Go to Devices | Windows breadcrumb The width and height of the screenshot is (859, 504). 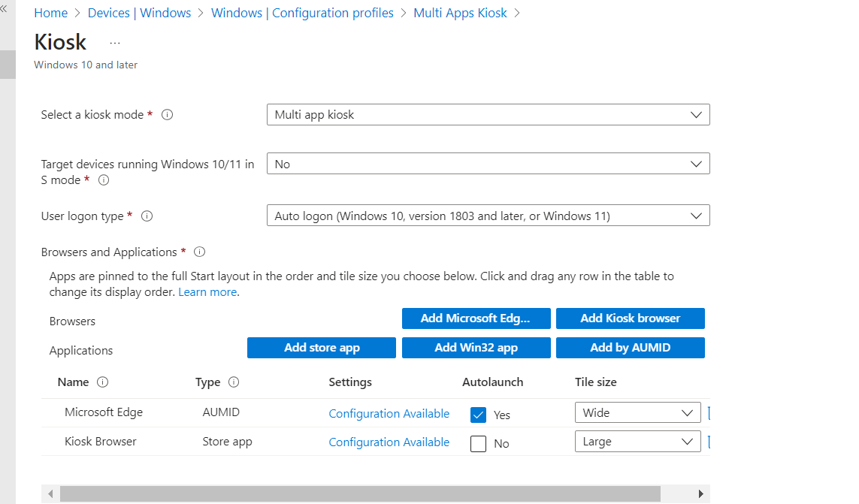139,14
